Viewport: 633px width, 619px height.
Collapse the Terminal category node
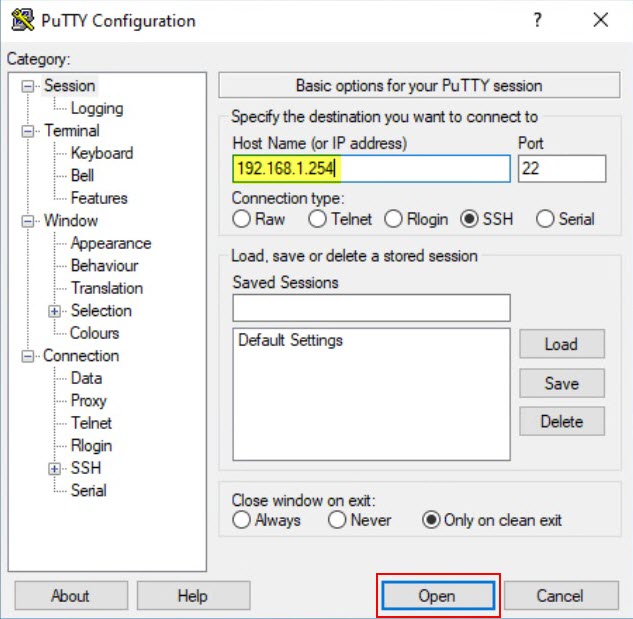[28, 131]
